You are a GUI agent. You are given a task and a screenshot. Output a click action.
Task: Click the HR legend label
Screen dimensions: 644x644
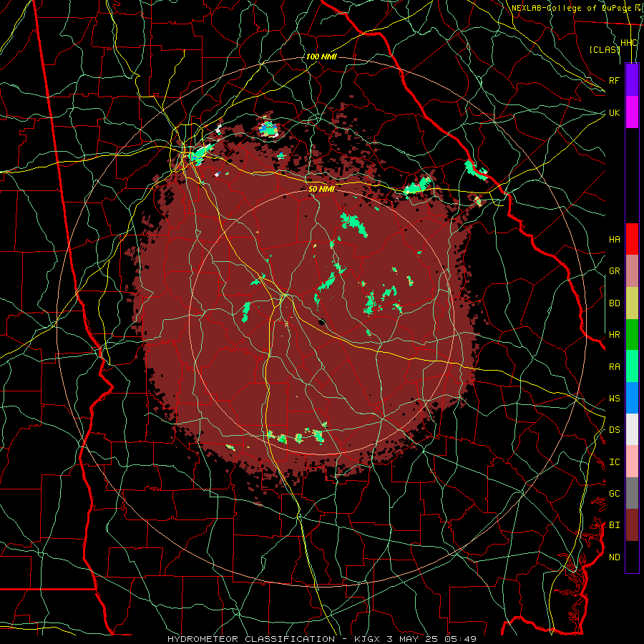pos(615,335)
